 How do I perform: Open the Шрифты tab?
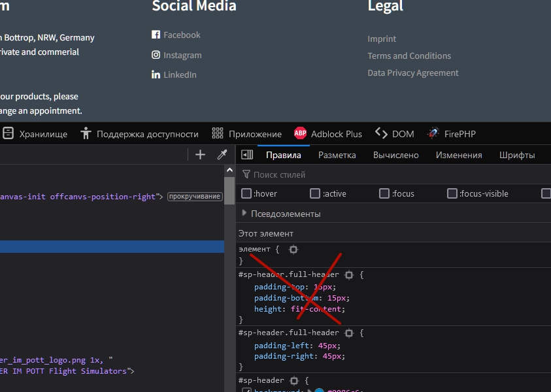coord(517,155)
